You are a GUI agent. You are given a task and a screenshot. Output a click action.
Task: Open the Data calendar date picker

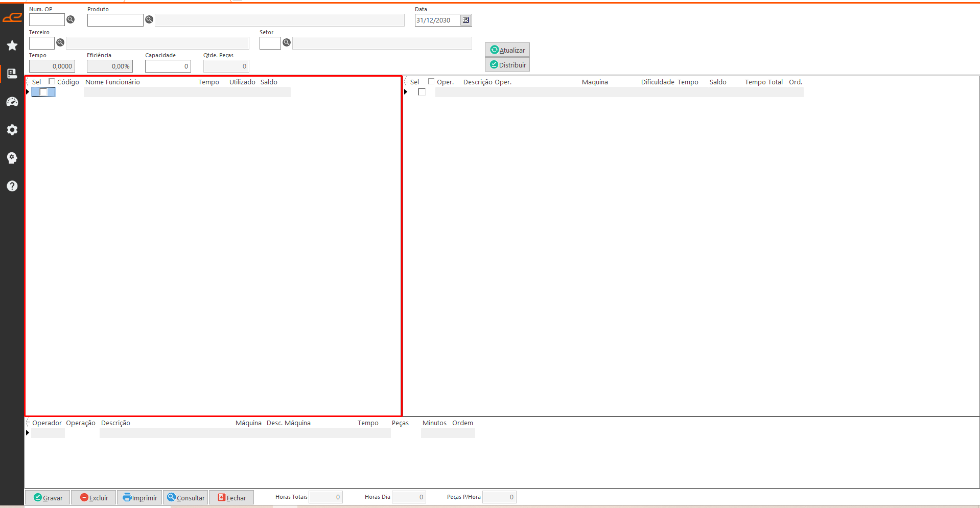coord(465,20)
